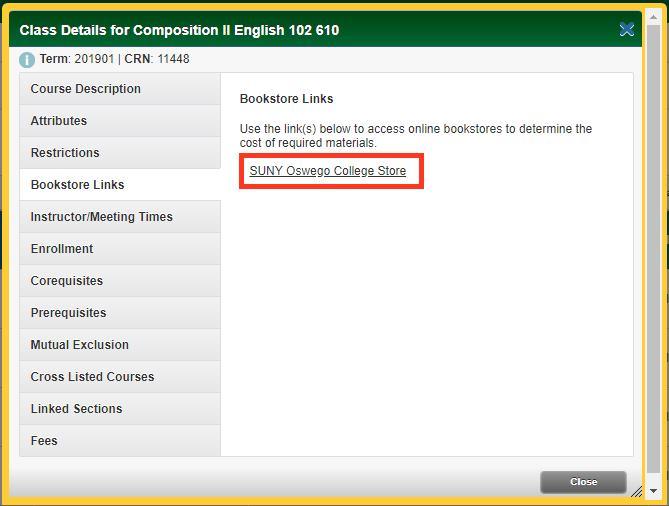The height and width of the screenshot is (506, 669).
Task: Click the Bookstore Links heading text
Action: (287, 99)
